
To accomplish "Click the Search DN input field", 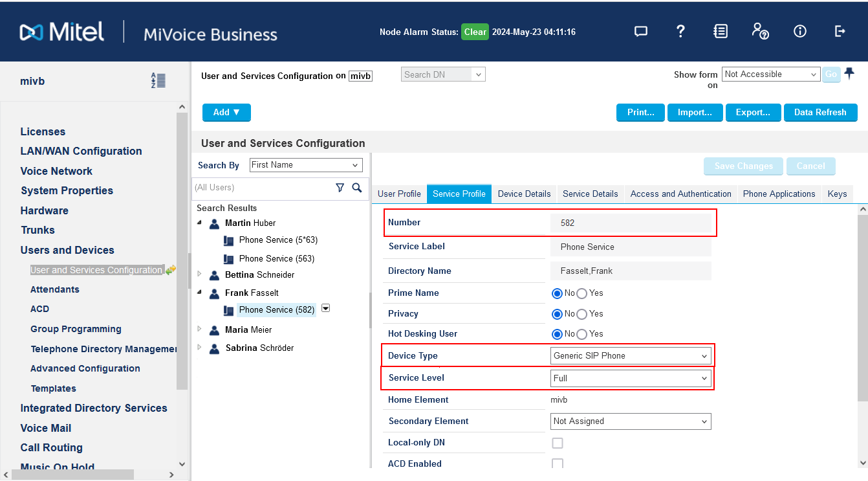I will click(x=437, y=74).
